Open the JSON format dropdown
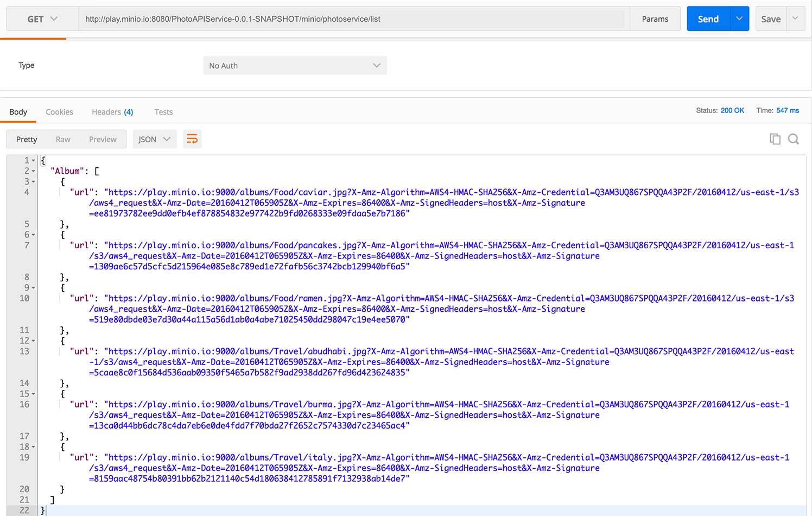Screen dimensions: 812x516 pos(154,139)
